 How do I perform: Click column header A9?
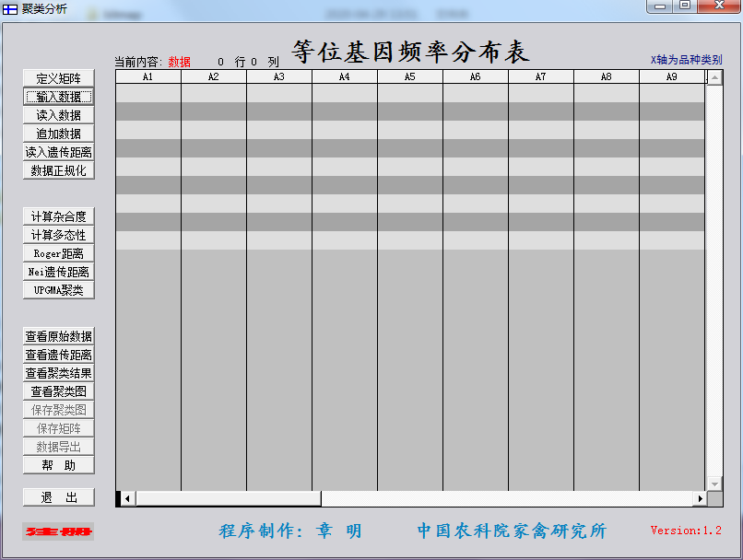[x=672, y=76]
